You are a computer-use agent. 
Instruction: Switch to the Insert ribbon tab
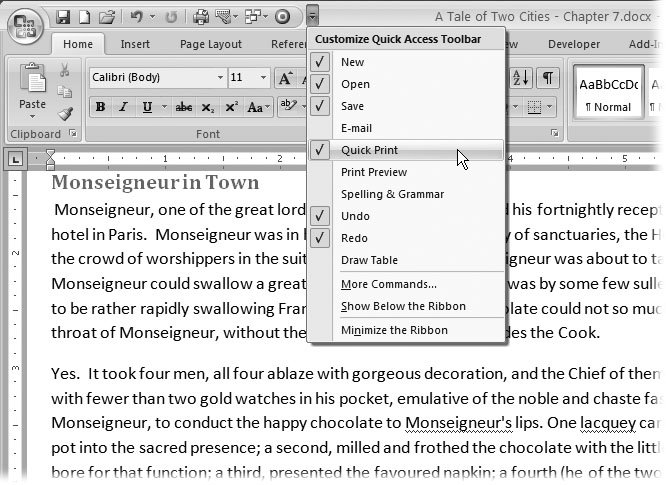click(135, 44)
